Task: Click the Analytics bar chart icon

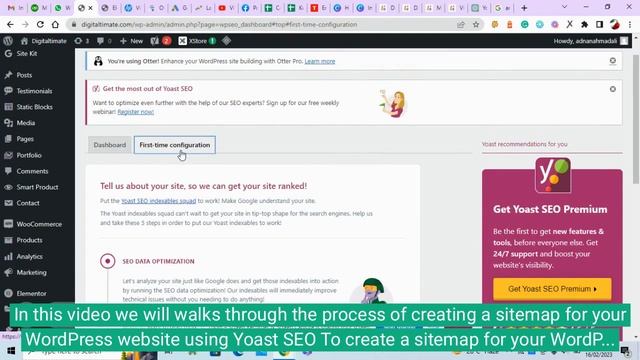Action: pyautogui.click(x=8, y=256)
